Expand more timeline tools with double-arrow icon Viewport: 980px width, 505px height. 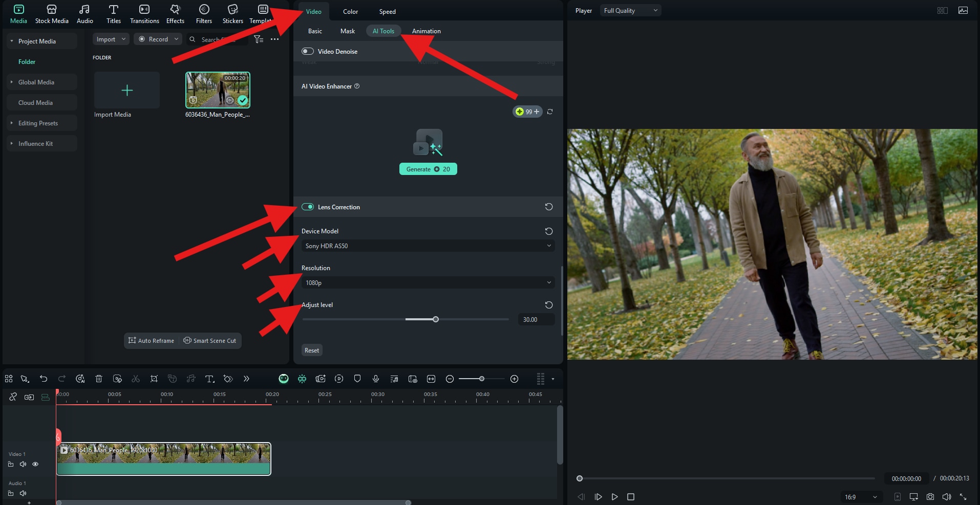(x=246, y=379)
